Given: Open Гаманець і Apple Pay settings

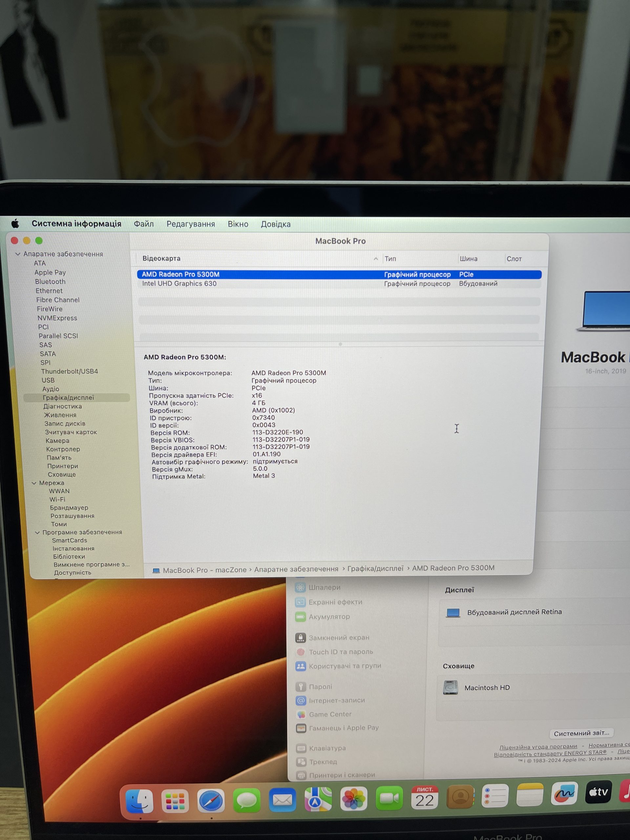Looking at the screenshot, I should pyautogui.click(x=337, y=728).
